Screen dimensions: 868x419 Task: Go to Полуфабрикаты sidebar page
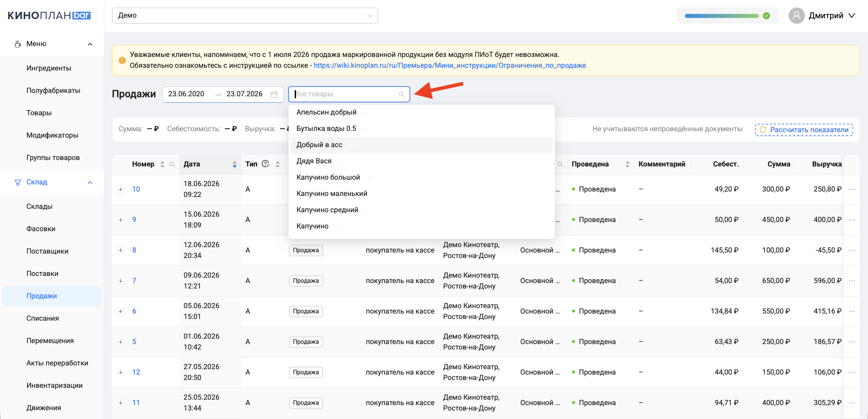[53, 91]
